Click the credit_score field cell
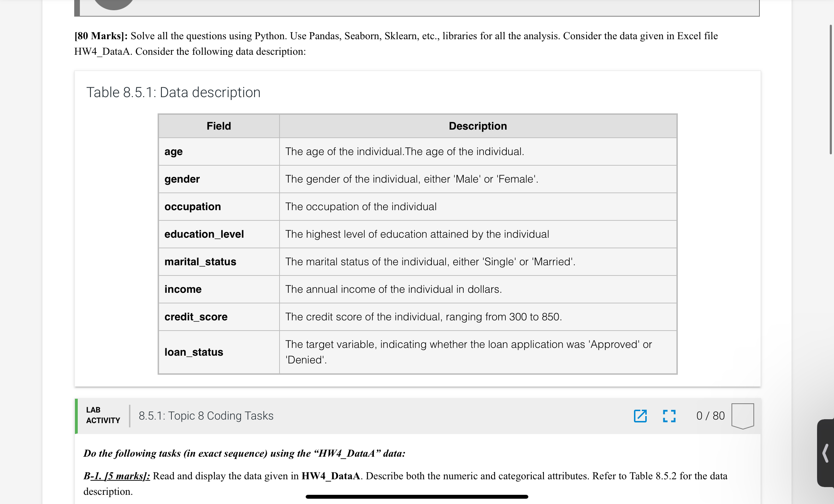 coord(196,317)
